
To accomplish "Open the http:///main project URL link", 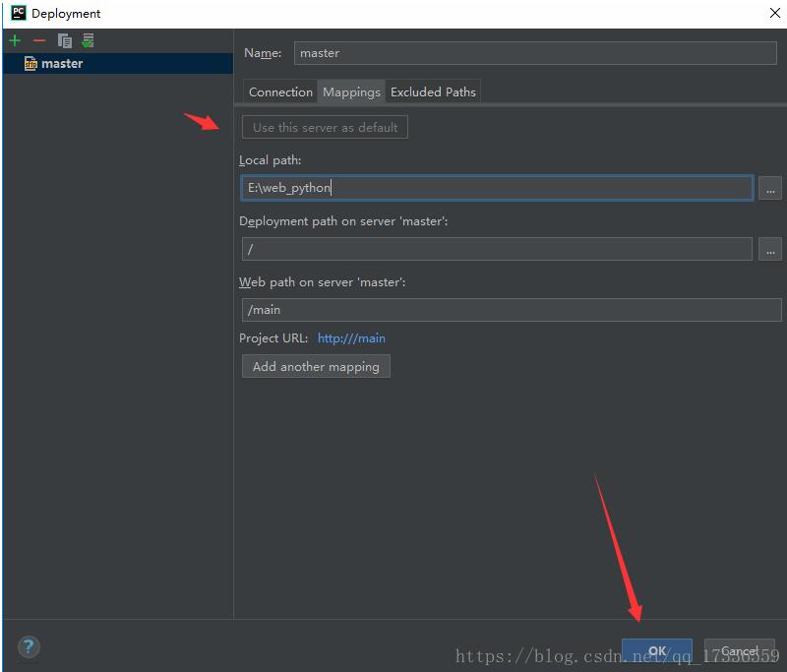I will pos(351,338).
